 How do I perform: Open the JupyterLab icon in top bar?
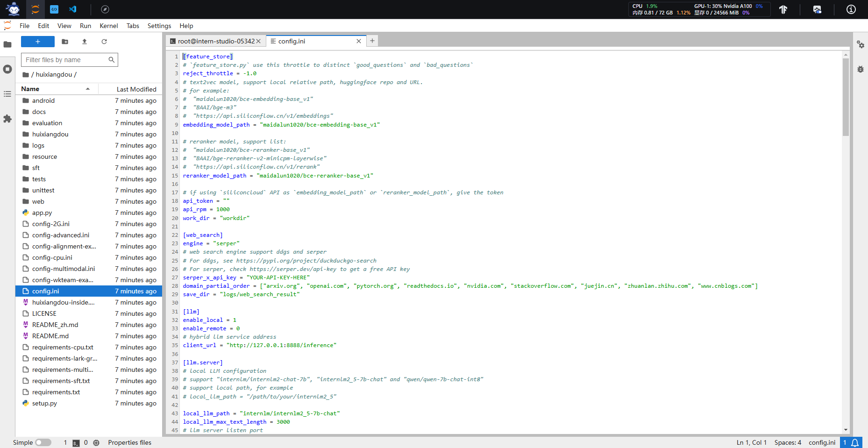[x=35, y=9]
